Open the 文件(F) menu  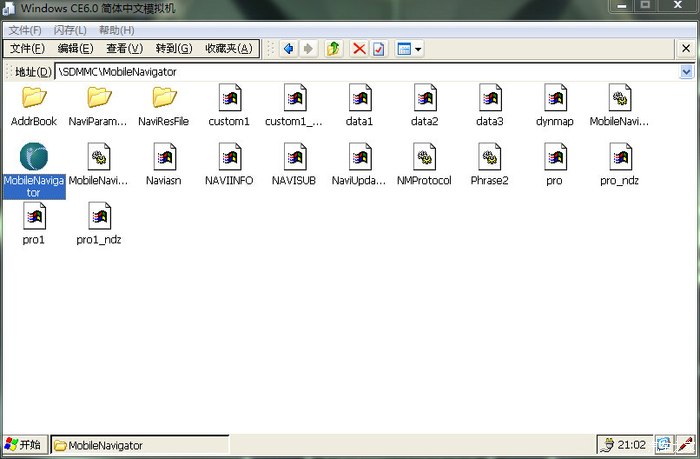click(x=27, y=48)
